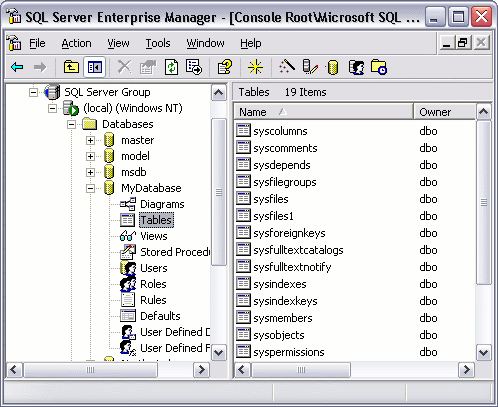
Task: Click the New Job folder-clock icon
Action: coord(379,67)
